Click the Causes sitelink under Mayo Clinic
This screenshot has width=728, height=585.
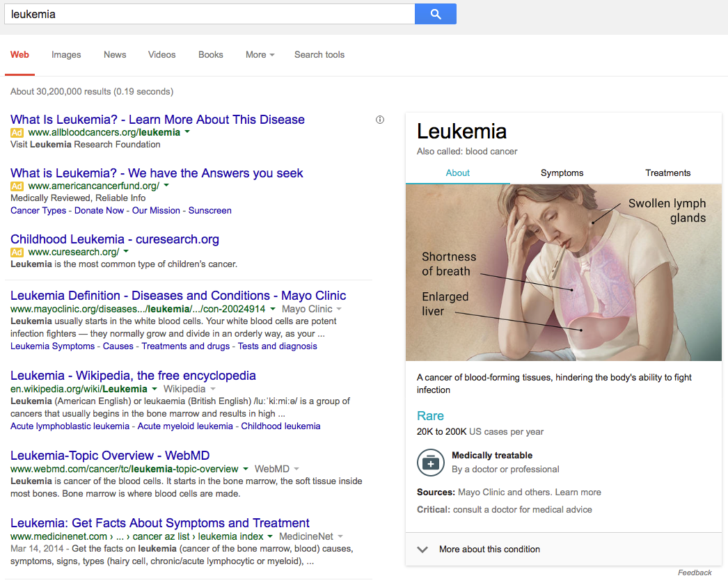click(118, 346)
